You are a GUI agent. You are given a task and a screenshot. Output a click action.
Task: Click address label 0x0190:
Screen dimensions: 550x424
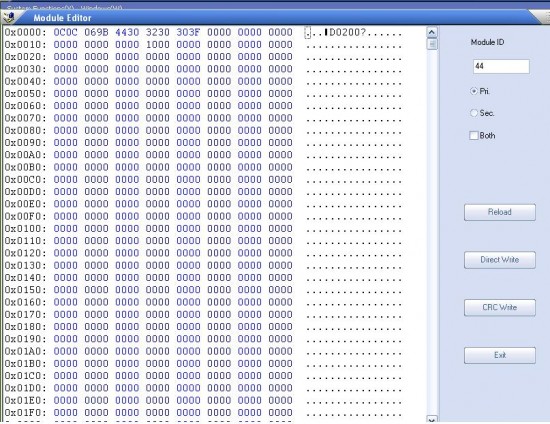26,339
